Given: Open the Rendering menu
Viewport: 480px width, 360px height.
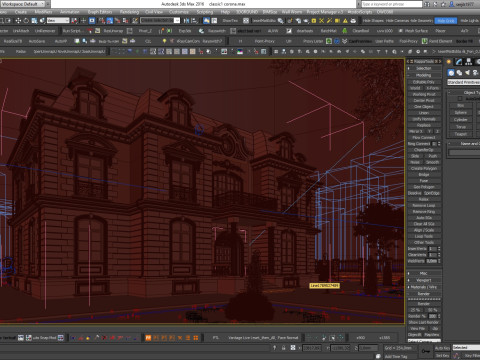Looking at the screenshot, I should click(x=129, y=12).
